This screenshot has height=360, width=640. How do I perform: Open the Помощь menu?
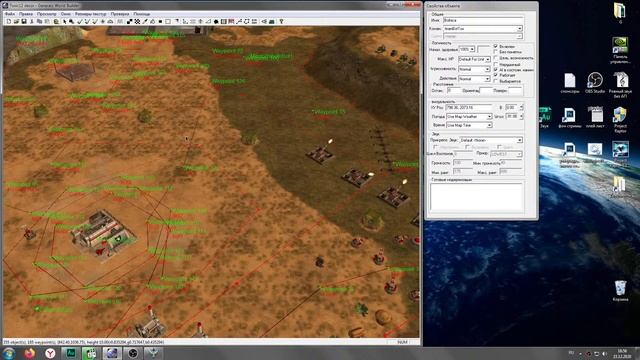[142, 14]
